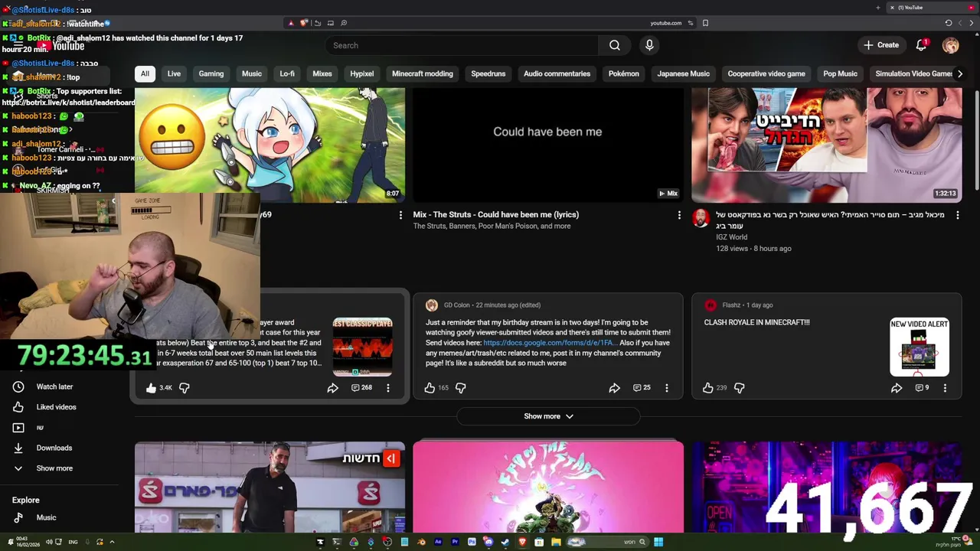This screenshot has height=551, width=980.
Task: Open the Mix - The Struts title link
Action: [x=496, y=215]
